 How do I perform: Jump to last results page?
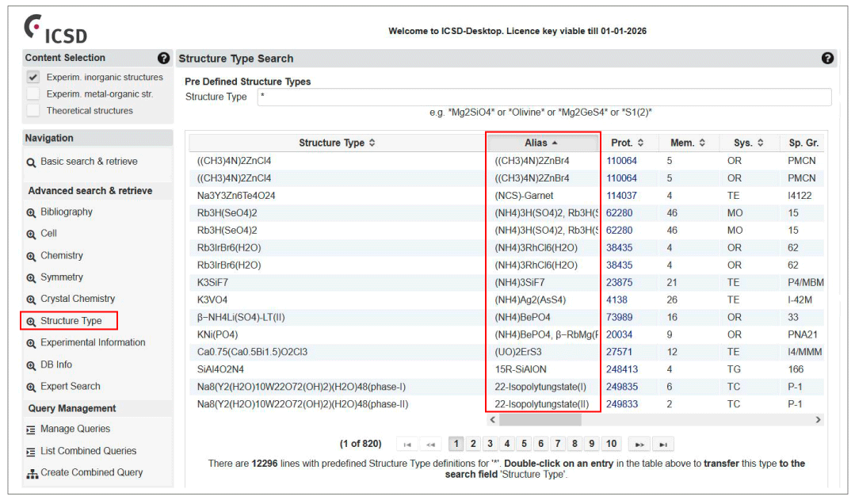(x=663, y=445)
